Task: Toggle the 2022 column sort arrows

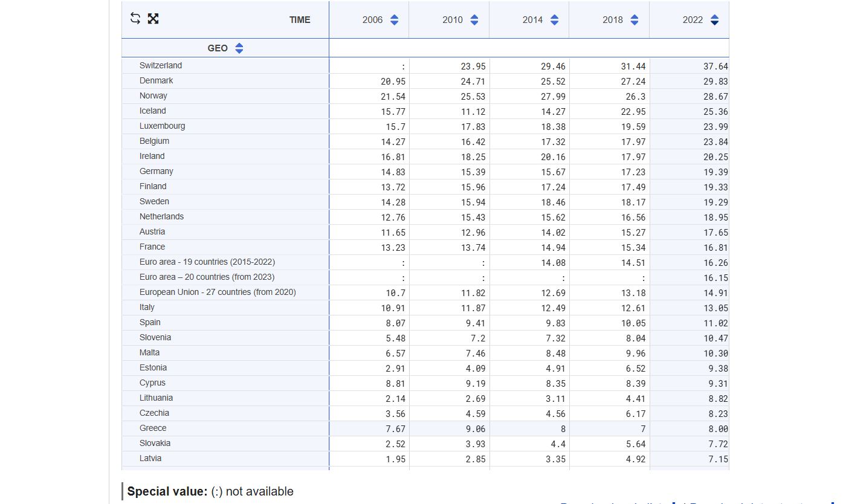Action: pyautogui.click(x=714, y=20)
